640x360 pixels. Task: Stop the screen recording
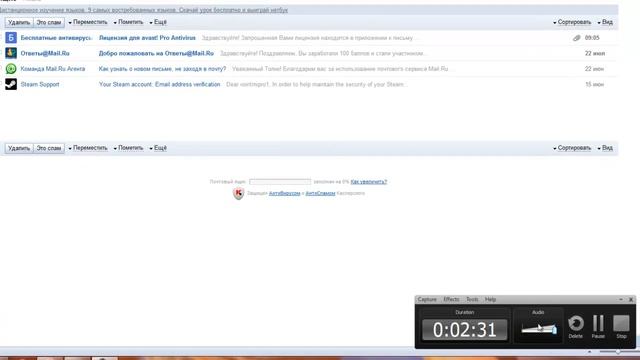pos(621,326)
